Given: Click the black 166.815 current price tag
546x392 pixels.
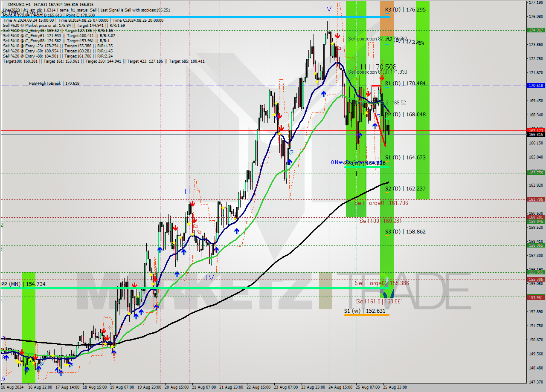Looking at the screenshot, I should click(x=536, y=135).
